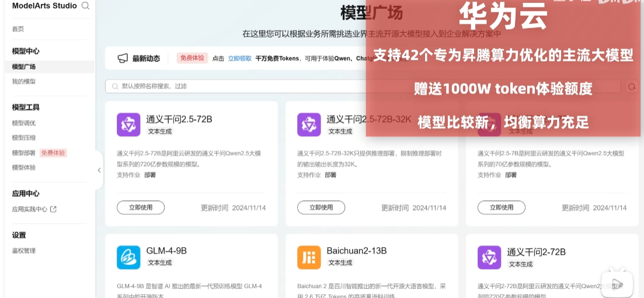Click 立即使用 for 通义千问2.5-72B
Screen dimensions: 644x298
[141, 207]
